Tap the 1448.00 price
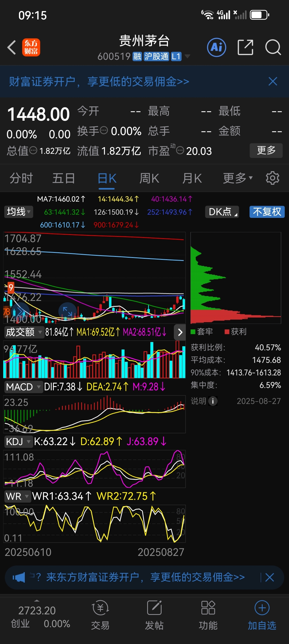The image size is (289, 644). click(38, 114)
